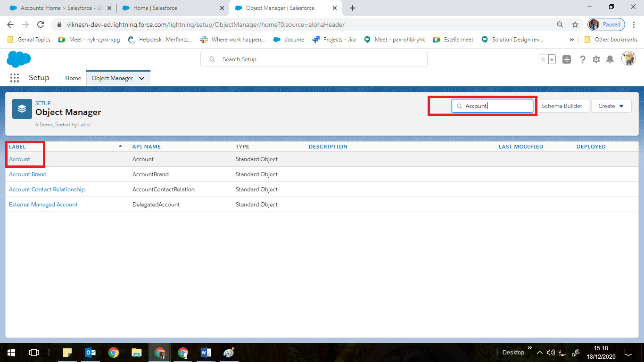Click the help question mark icon
Screen dimensions: 644x362
[x=583, y=59]
